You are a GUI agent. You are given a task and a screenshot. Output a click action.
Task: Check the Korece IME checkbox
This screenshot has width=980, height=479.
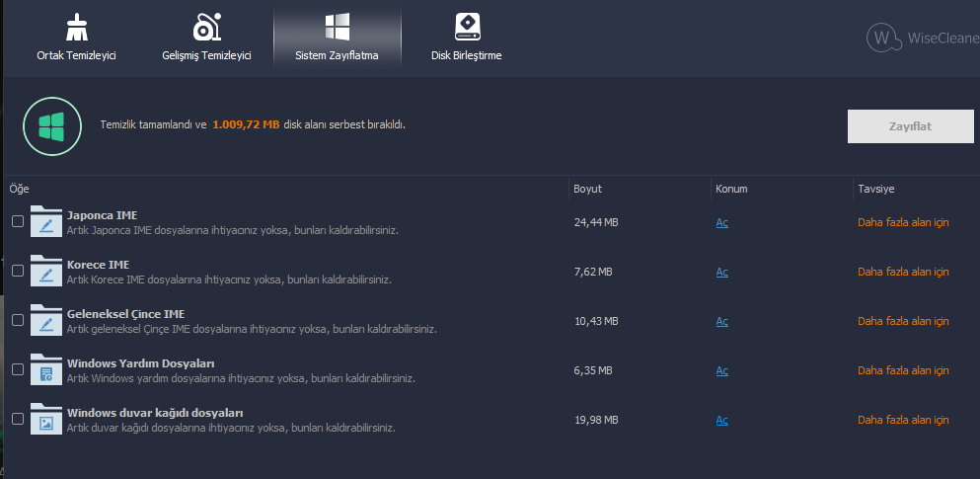18,271
